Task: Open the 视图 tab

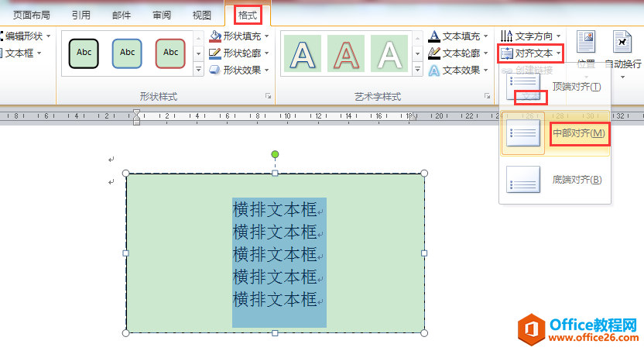Action: (x=202, y=15)
